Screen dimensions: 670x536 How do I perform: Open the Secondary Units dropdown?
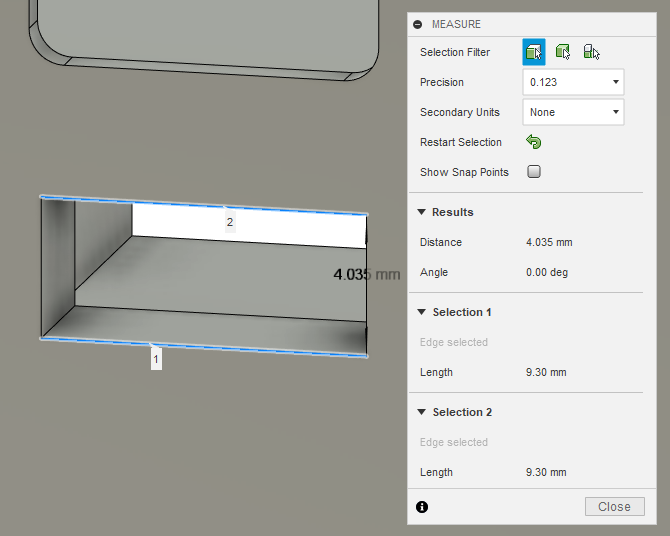pos(573,112)
